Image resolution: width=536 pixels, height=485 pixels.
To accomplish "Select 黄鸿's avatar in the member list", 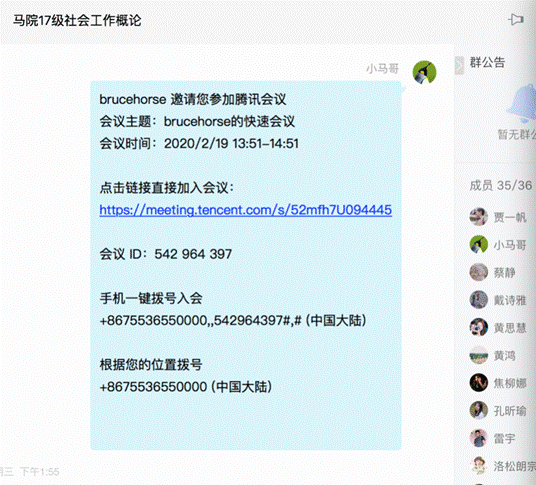I will [x=478, y=355].
